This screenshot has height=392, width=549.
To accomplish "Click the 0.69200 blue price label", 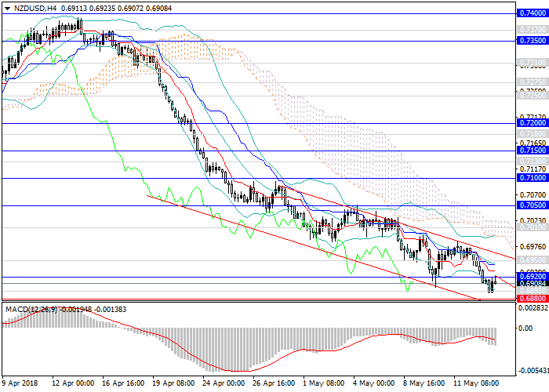I will click(531, 277).
